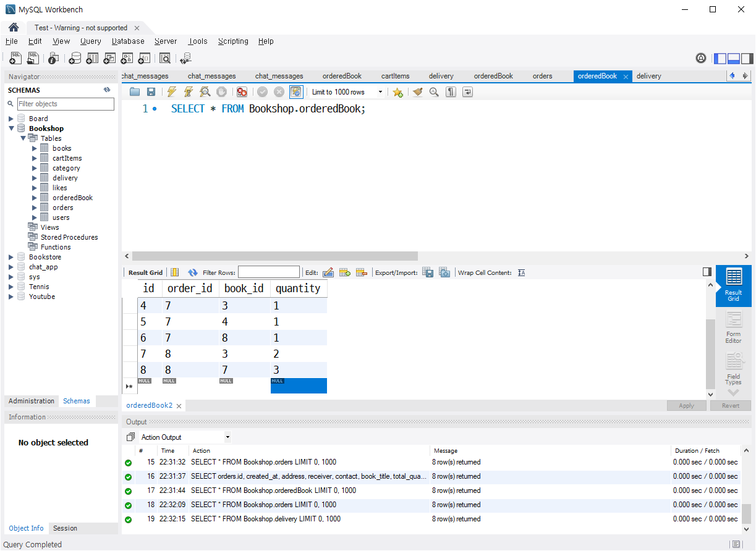Create a new stored procedure icon
The height and width of the screenshot is (551, 756).
click(x=127, y=58)
